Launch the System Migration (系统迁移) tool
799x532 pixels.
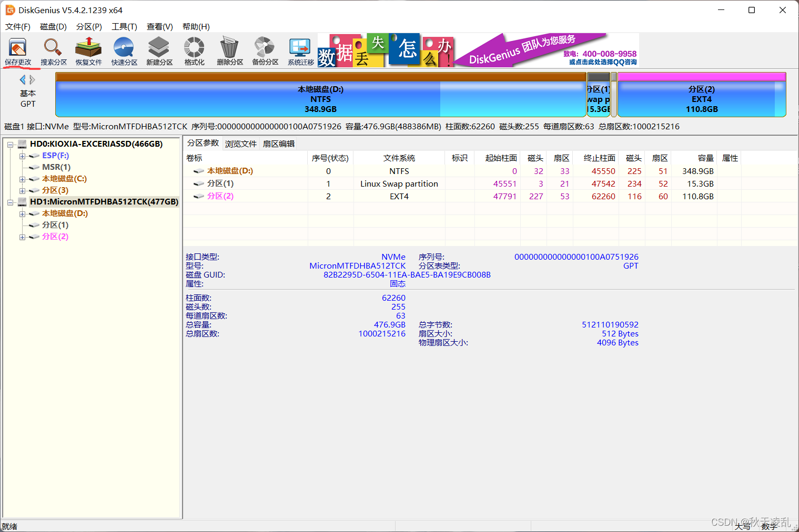(x=300, y=52)
